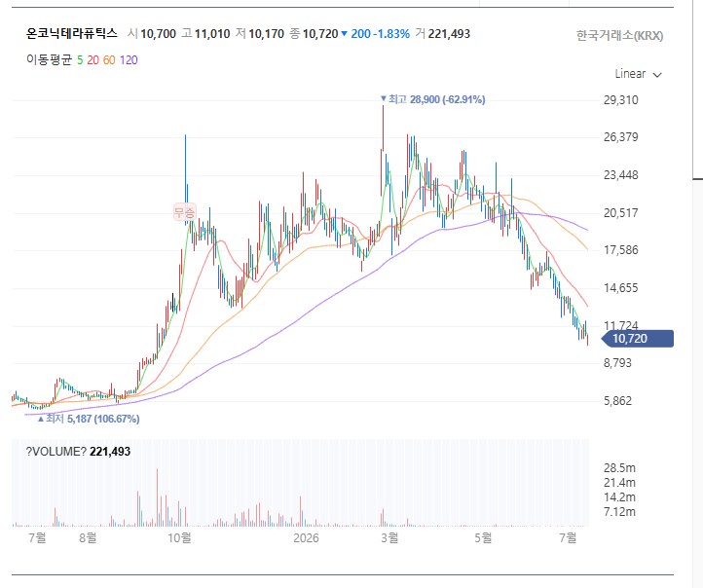Click the 이동평균 label
Viewport: 703px width, 588px height.
point(49,60)
